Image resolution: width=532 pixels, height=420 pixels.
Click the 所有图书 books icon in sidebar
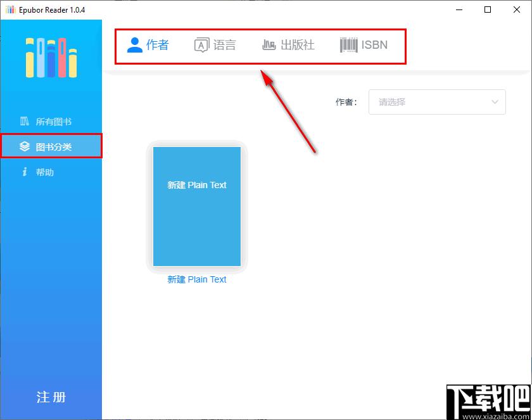(x=25, y=122)
